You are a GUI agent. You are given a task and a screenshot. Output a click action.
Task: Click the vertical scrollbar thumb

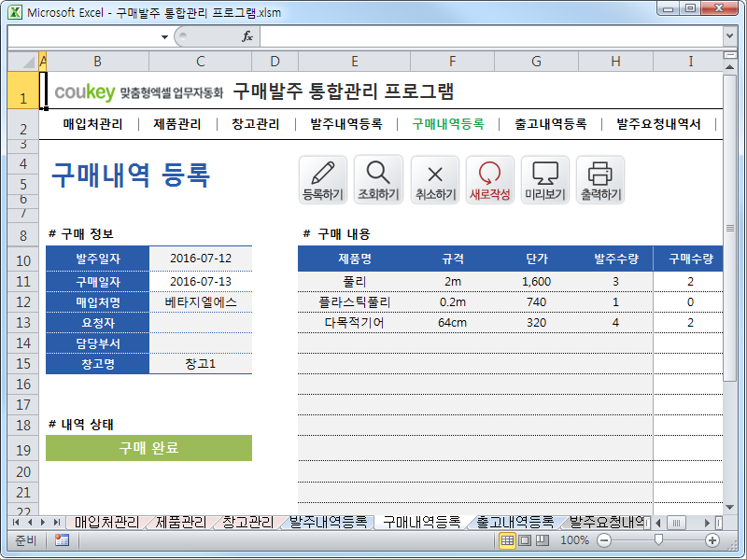pos(729,228)
